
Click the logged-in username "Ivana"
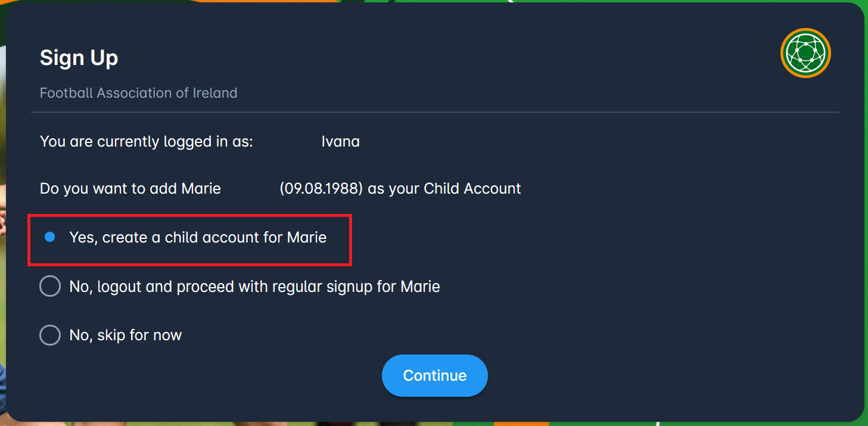click(x=340, y=141)
